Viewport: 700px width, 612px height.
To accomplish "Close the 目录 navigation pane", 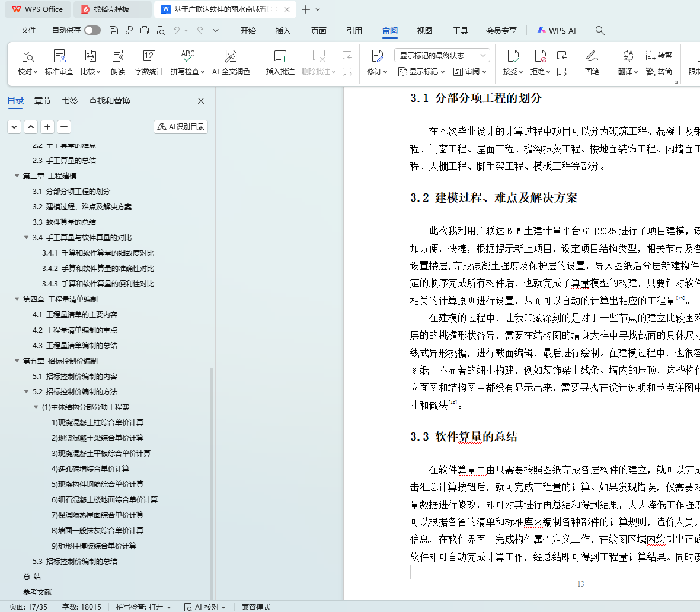I will (201, 101).
